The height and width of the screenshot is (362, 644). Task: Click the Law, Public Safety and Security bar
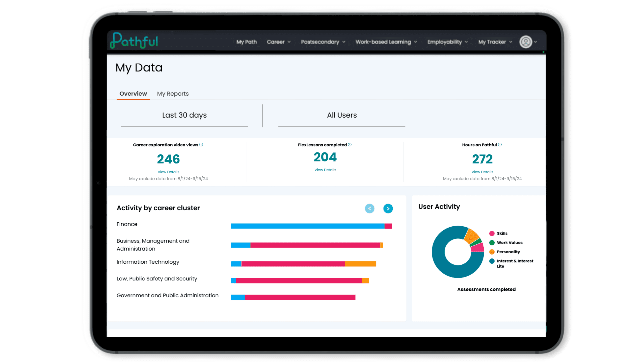(x=300, y=281)
